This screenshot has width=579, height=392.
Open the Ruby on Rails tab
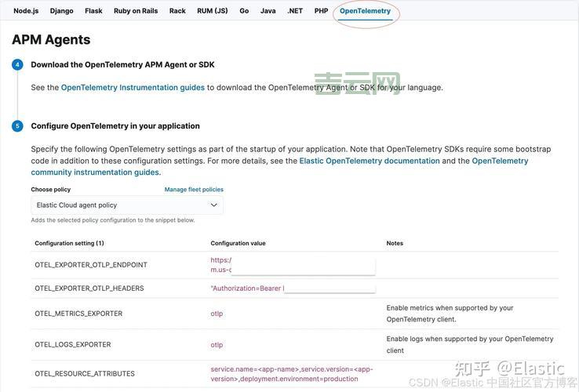point(136,11)
